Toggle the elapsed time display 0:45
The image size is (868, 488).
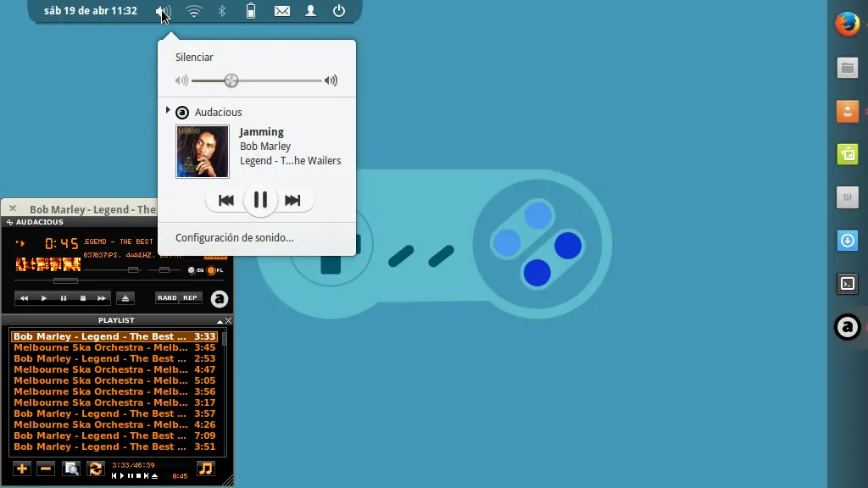(61, 243)
